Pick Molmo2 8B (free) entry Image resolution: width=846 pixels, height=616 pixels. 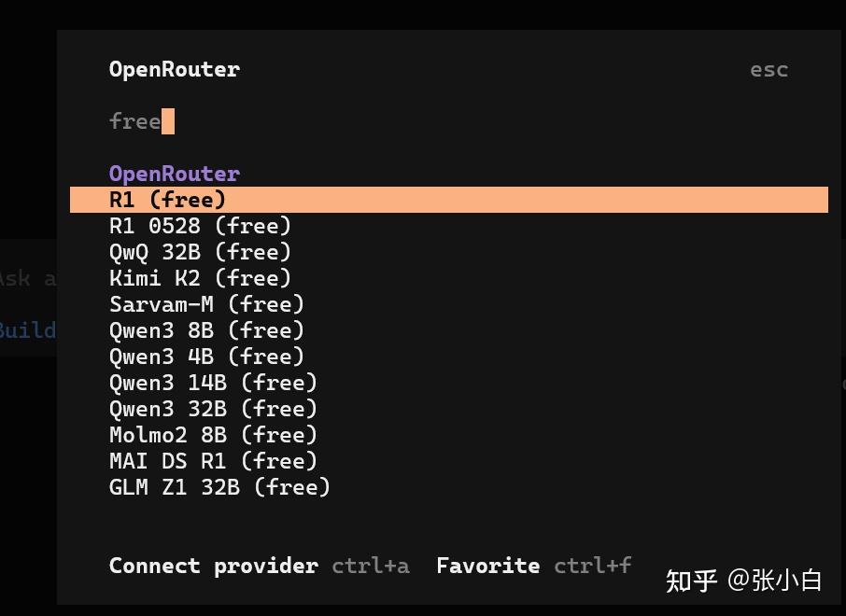pyautogui.click(x=214, y=435)
